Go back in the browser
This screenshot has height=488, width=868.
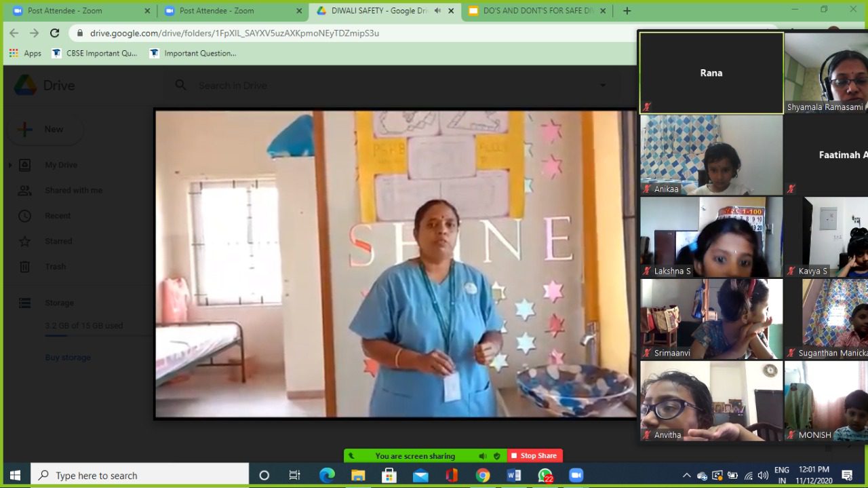[x=14, y=33]
